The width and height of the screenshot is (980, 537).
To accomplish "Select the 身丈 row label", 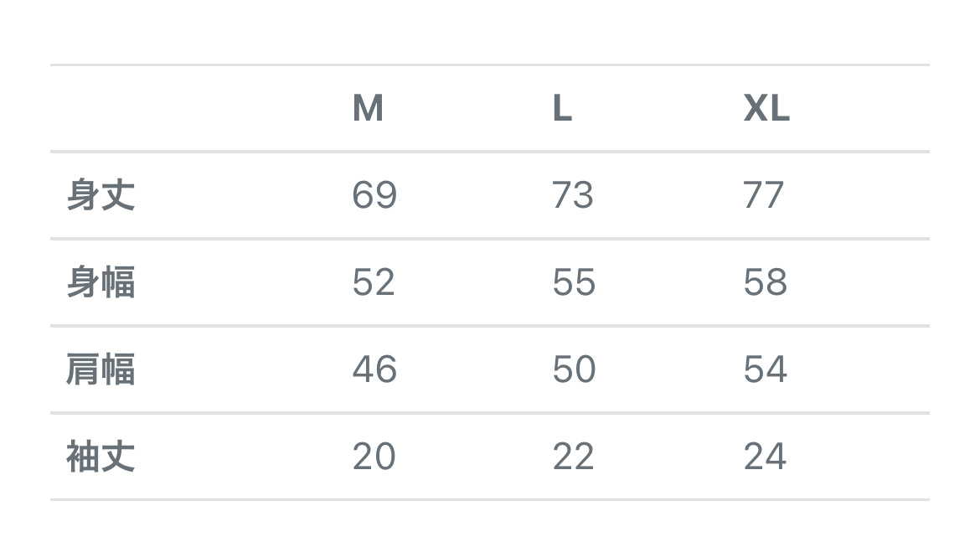I will point(101,196).
